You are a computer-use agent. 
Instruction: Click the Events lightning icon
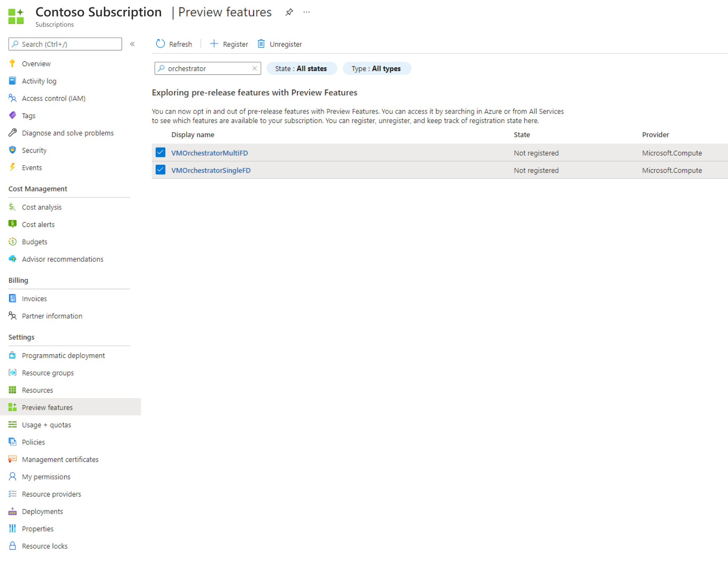click(13, 167)
